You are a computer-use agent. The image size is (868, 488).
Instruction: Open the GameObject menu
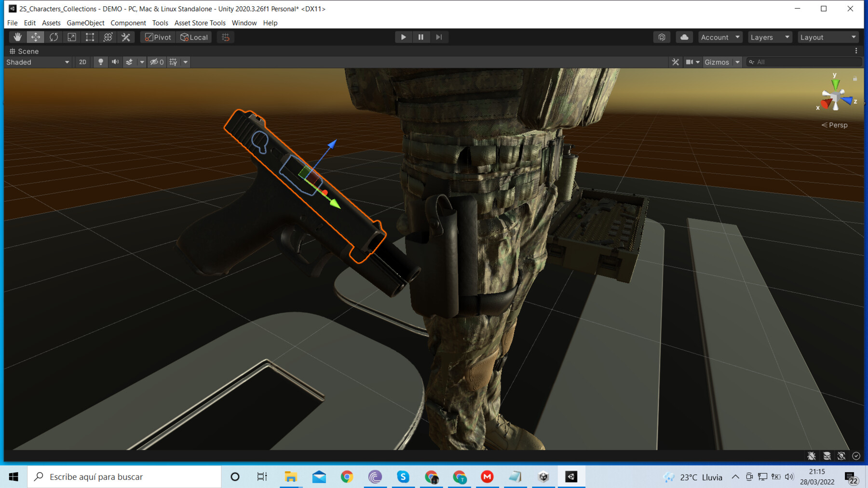point(85,23)
